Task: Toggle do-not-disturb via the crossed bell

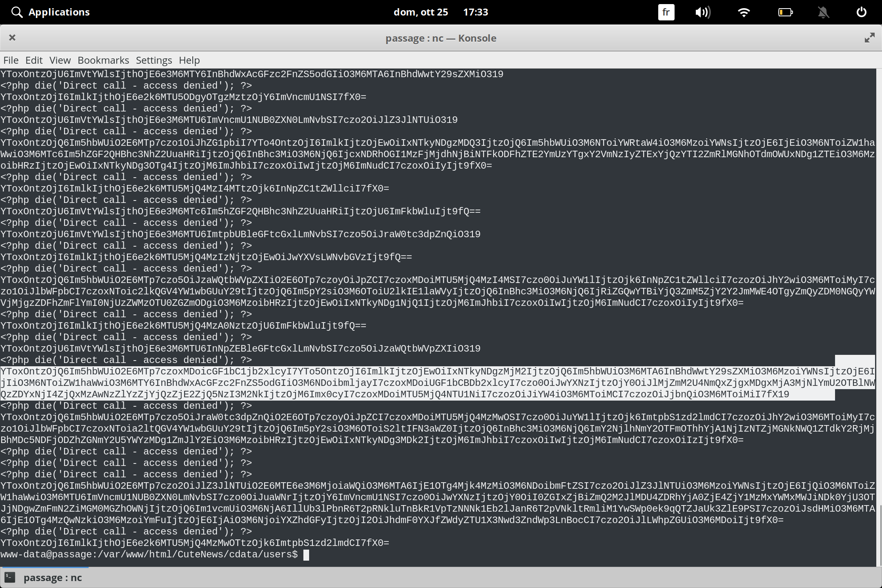Action: point(824,12)
